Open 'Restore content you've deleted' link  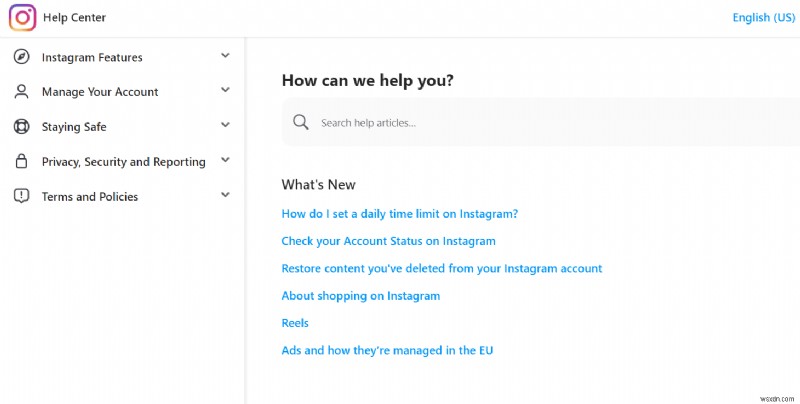coord(442,268)
